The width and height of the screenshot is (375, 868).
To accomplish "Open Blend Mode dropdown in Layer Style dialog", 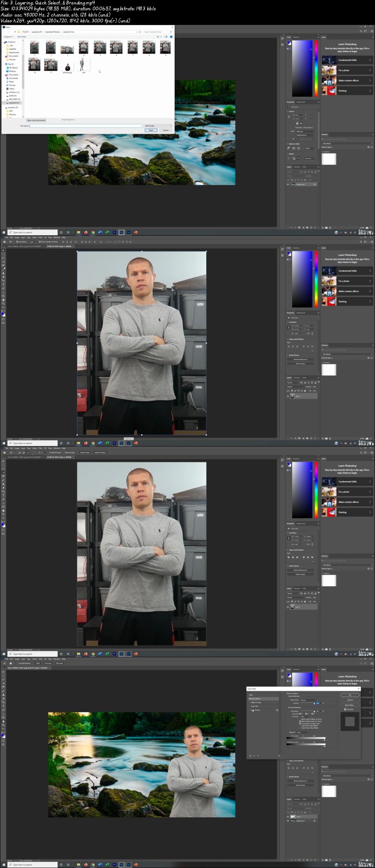I will [x=308, y=700].
